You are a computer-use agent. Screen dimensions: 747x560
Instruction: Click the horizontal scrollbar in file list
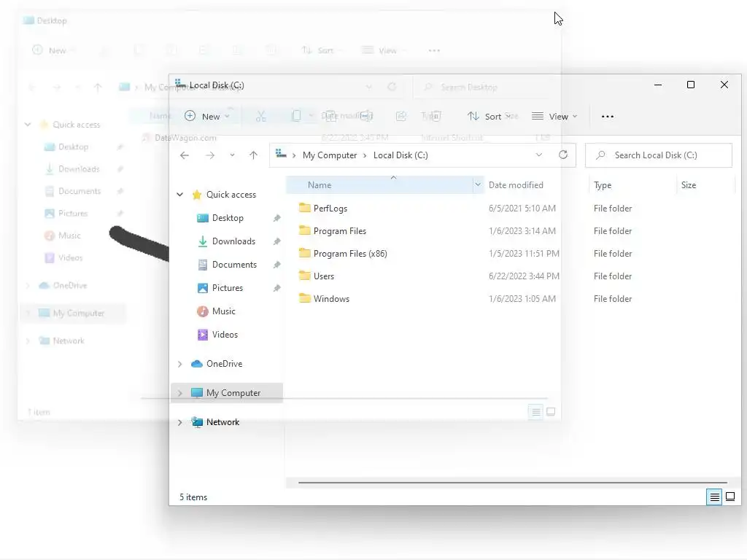click(x=512, y=483)
